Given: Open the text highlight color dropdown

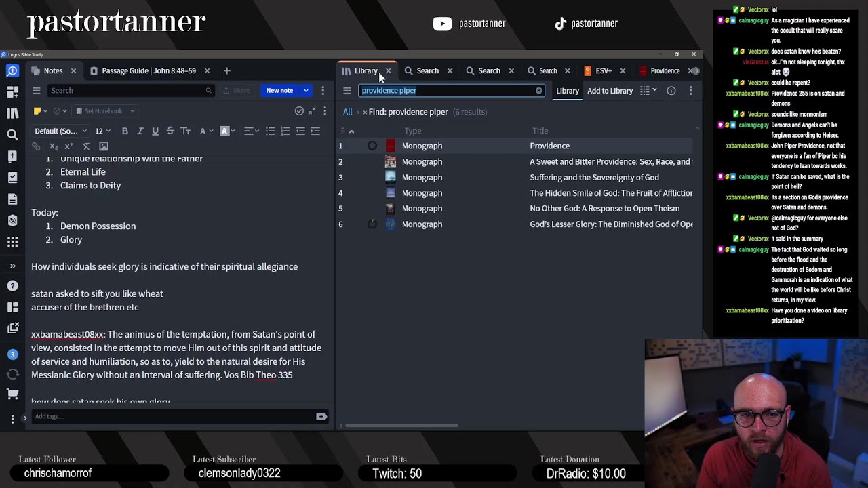Looking at the screenshot, I should tap(227, 131).
